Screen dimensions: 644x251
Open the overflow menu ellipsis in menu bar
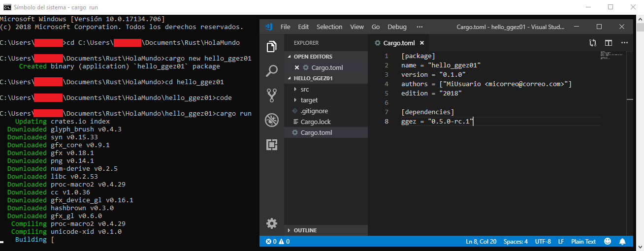(x=419, y=27)
